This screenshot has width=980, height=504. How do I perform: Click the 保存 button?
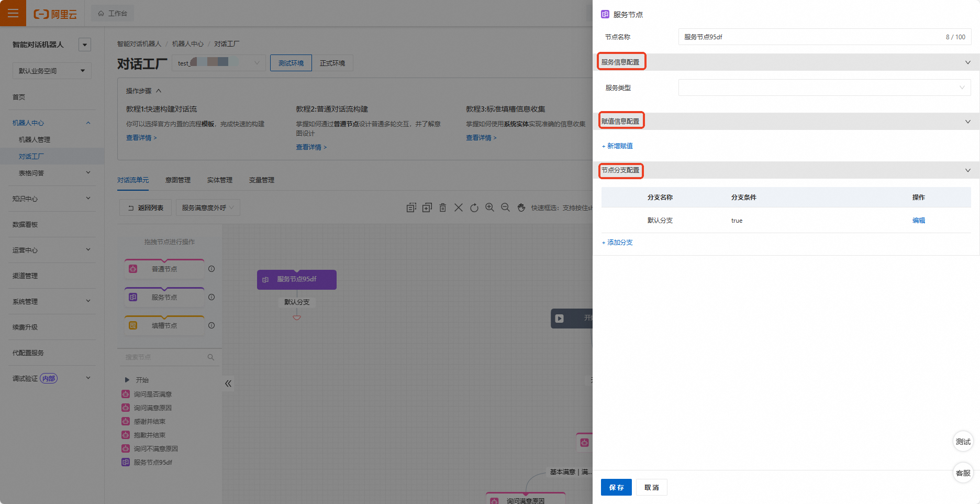pyautogui.click(x=616, y=487)
